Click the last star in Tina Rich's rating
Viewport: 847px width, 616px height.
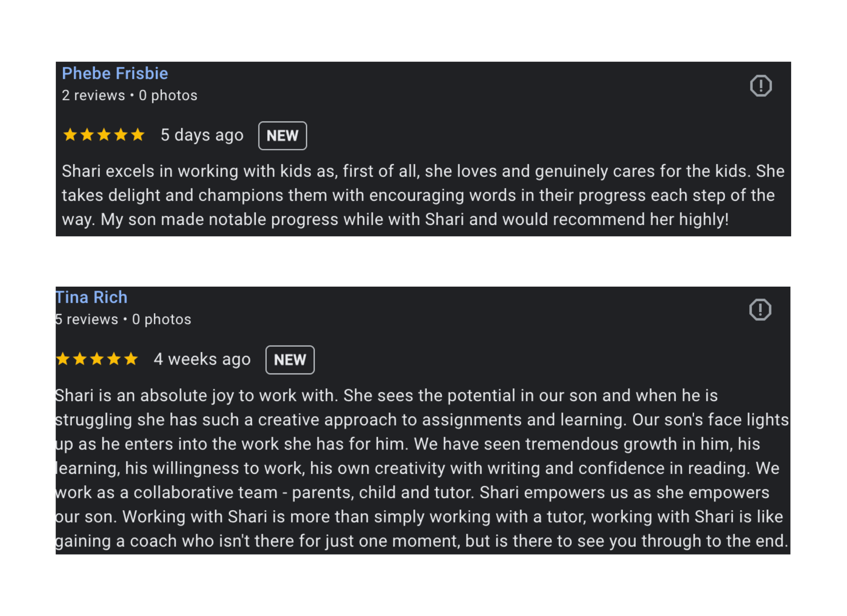(131, 359)
